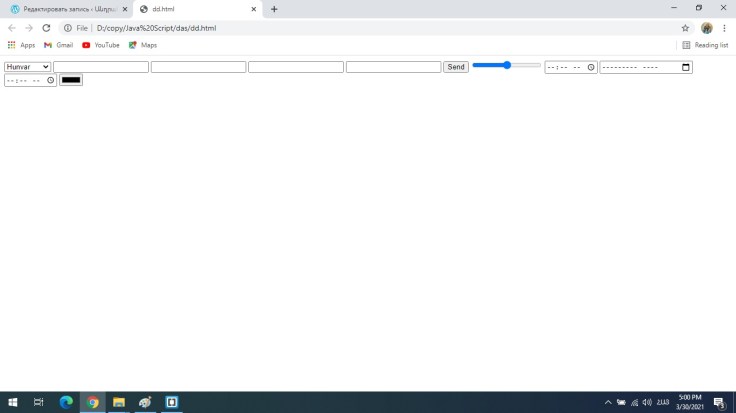Screen dimensions: 736x413
Task: Open the Chrome three-dot menu
Action: pos(724,28)
